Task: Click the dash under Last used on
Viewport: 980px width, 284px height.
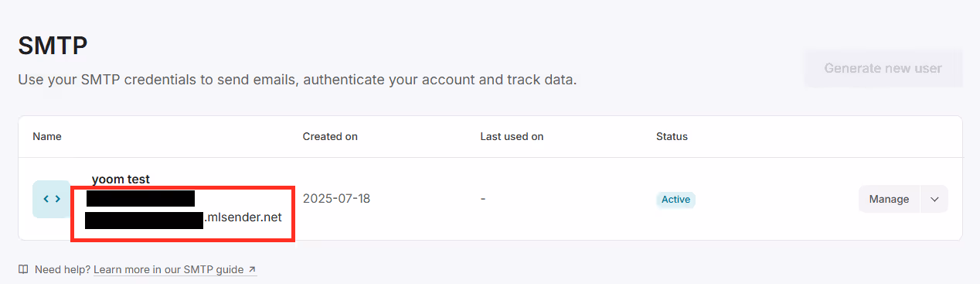Action: tap(483, 199)
